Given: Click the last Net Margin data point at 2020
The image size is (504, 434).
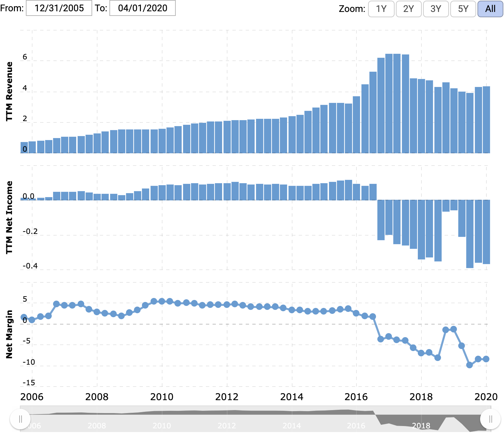Looking at the screenshot, I should coord(486,359).
